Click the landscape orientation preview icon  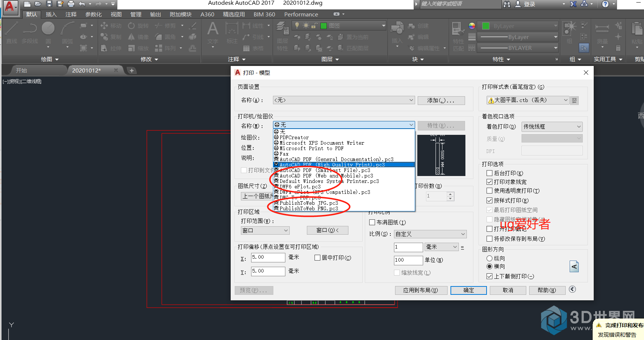click(x=574, y=266)
